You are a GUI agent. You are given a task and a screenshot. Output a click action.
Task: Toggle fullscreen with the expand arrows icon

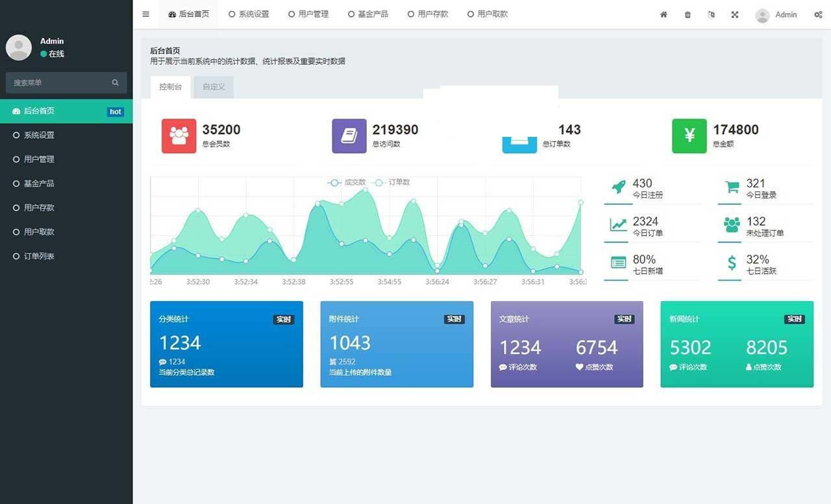(x=735, y=14)
